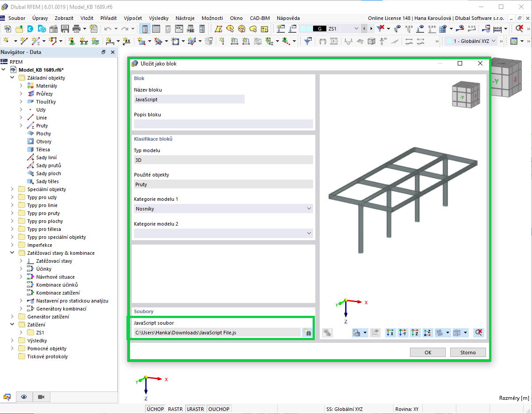Viewport: 532px width, 414px height.
Task: Select Sady prutů tree item
Action: (x=49, y=165)
